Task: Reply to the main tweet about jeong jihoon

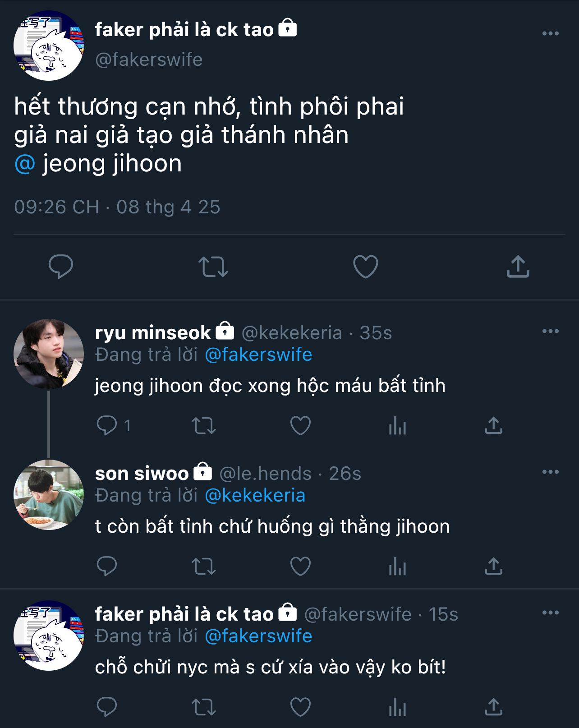Action: tap(61, 266)
